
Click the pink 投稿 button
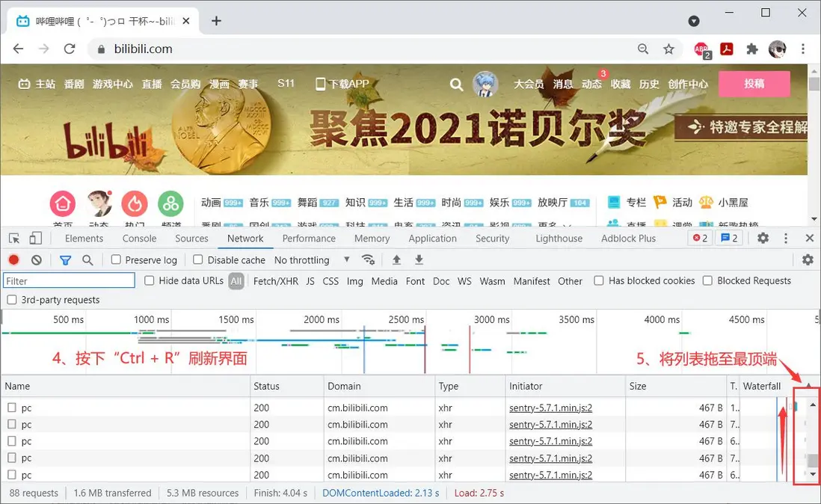(754, 84)
